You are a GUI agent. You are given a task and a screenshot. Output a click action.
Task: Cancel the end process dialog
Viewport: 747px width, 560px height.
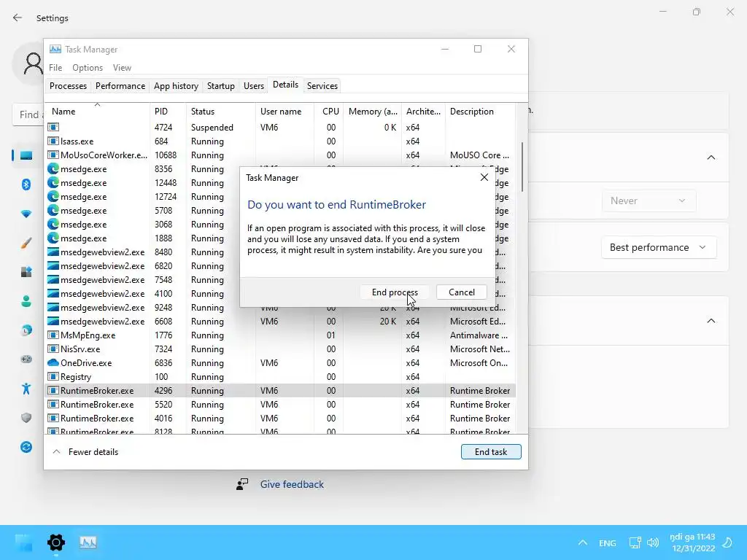pyautogui.click(x=461, y=292)
